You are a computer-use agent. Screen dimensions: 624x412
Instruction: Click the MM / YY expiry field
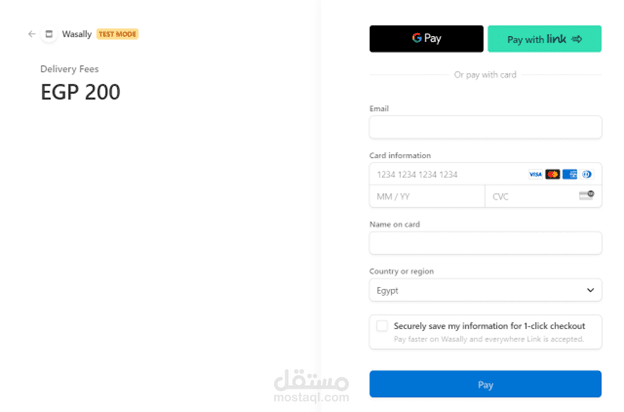[x=426, y=196]
